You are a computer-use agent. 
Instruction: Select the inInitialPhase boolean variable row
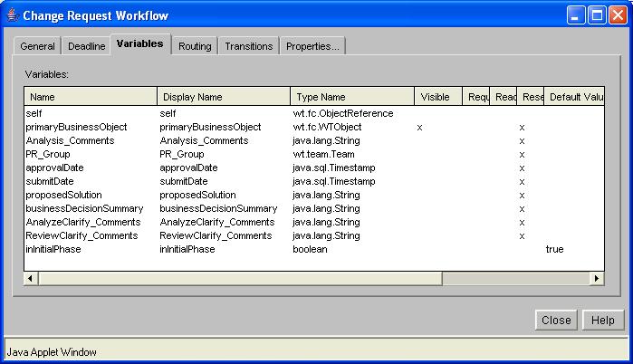pyautogui.click(x=314, y=249)
